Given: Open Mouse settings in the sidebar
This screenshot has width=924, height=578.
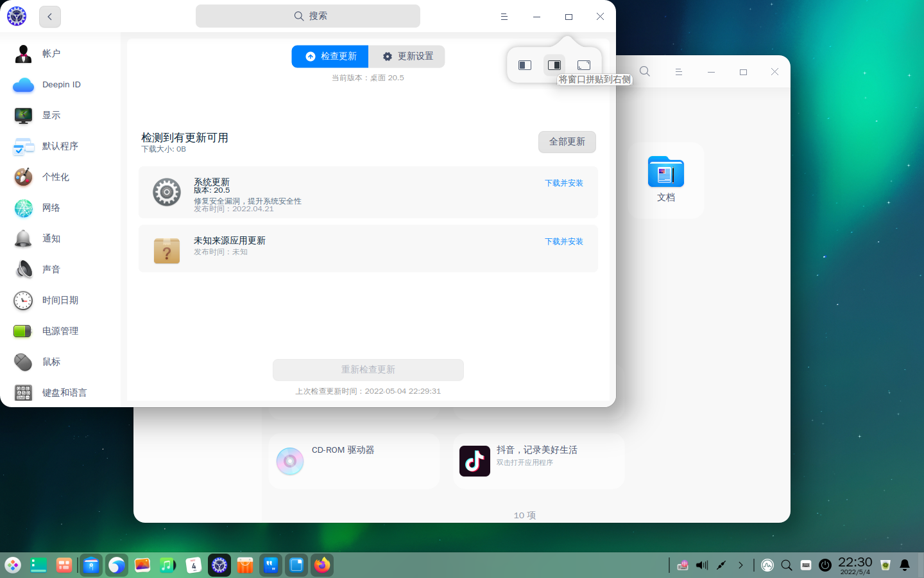Looking at the screenshot, I should point(51,362).
